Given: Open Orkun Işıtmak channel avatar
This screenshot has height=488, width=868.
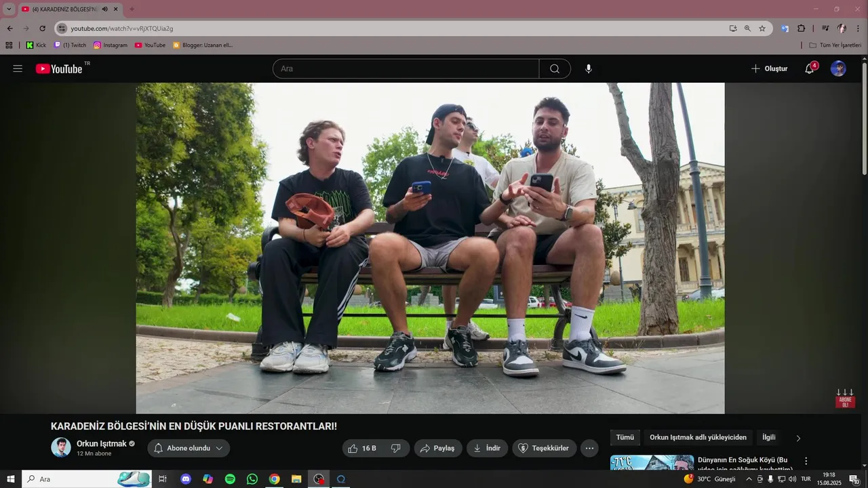Looking at the screenshot, I should (x=61, y=447).
